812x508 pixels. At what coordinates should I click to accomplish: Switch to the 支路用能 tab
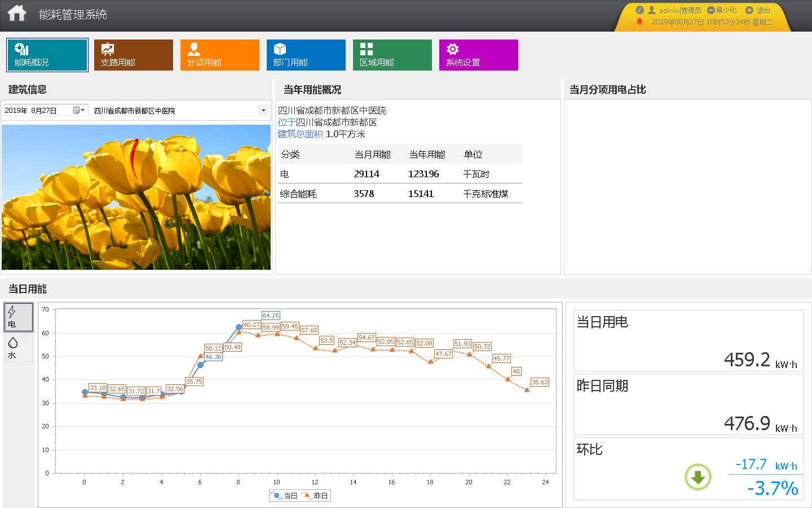[x=133, y=55]
